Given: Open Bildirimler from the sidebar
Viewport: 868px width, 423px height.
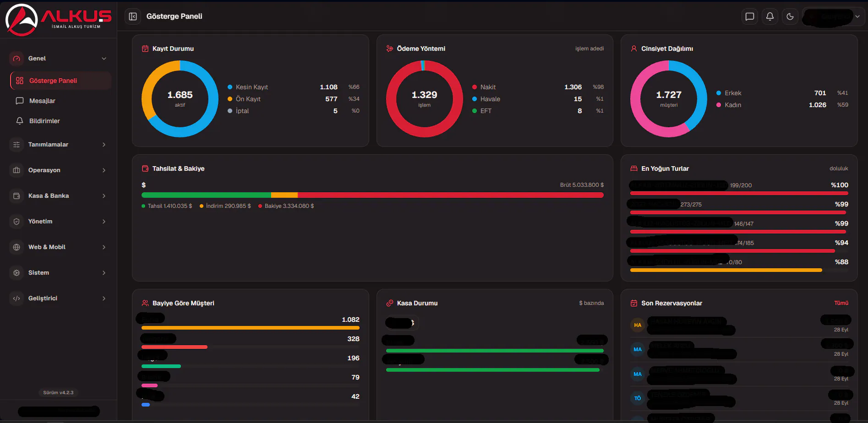Looking at the screenshot, I should click(x=60, y=121).
